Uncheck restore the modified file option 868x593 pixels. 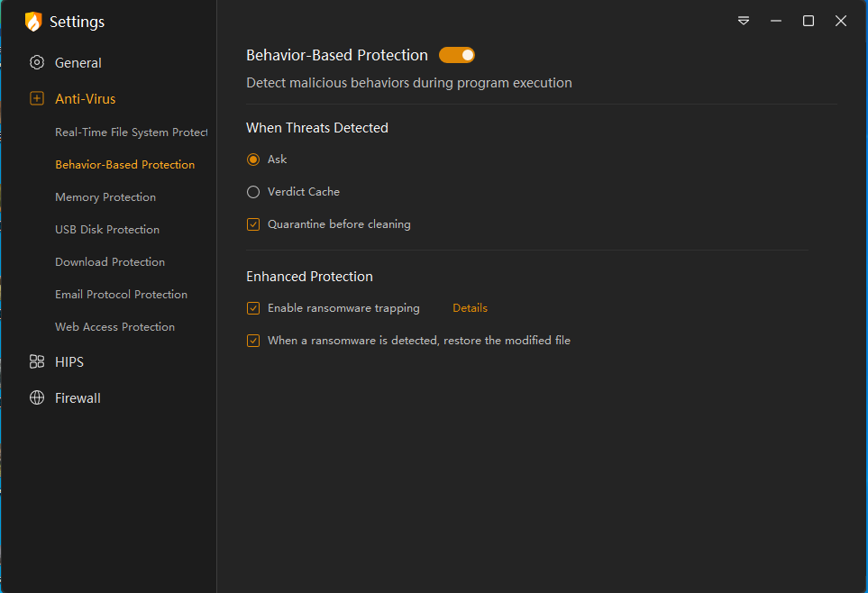coord(253,341)
